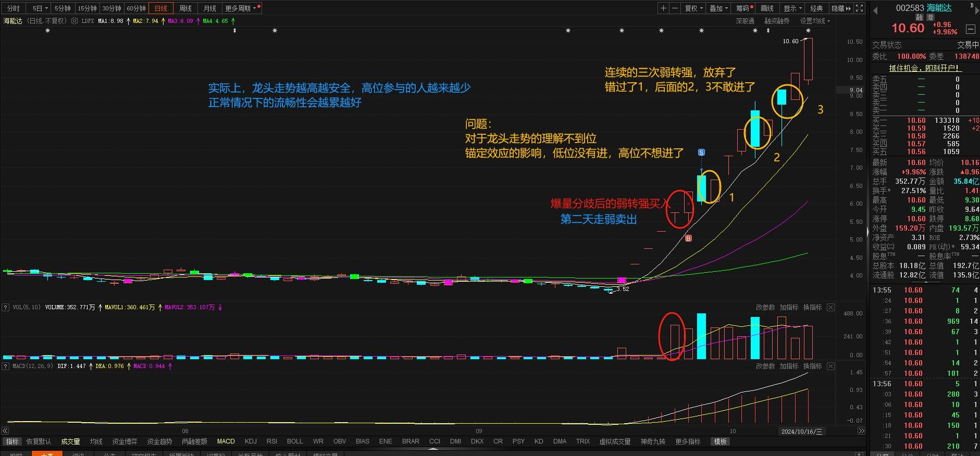Open the fullscreen expand icon

click(860, 8)
